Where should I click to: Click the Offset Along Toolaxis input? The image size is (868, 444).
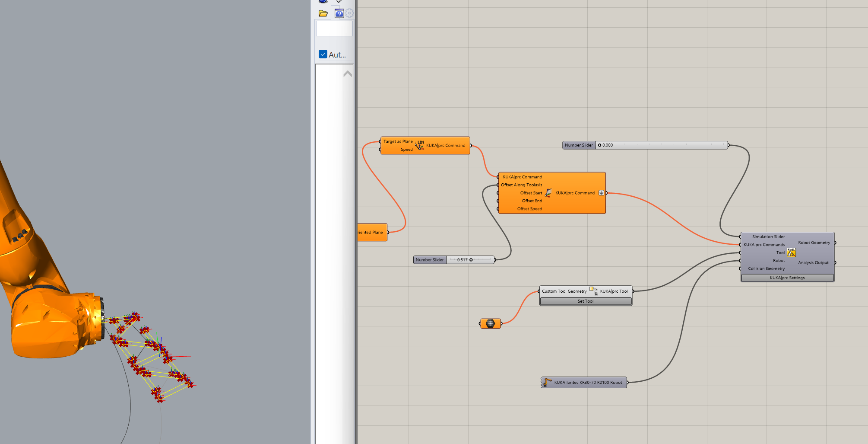521,185
